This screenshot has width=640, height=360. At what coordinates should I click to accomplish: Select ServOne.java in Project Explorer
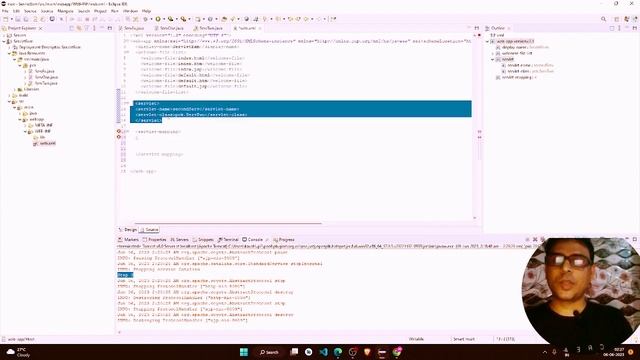(x=43, y=77)
